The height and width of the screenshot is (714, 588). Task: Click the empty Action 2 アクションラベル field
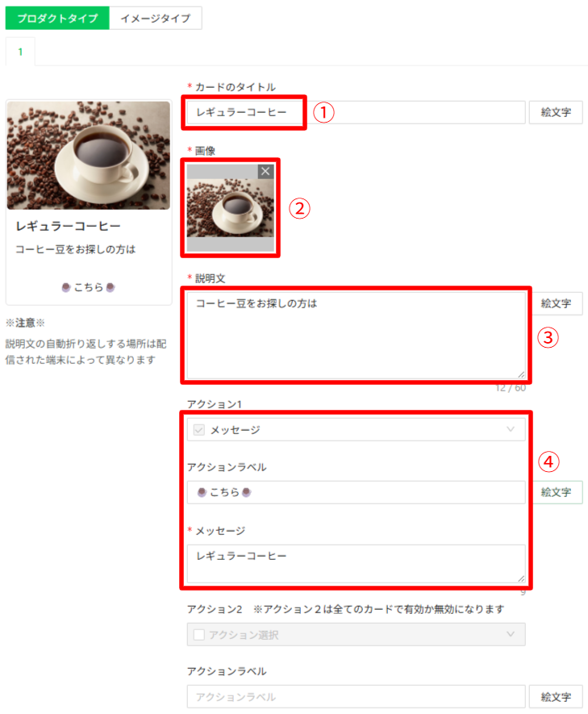click(x=356, y=697)
